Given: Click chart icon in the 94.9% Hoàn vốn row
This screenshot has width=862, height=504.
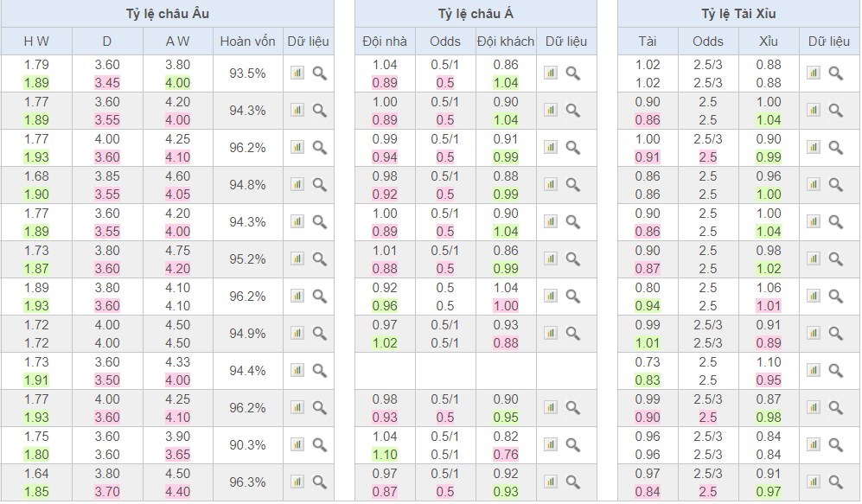Looking at the screenshot, I should click(297, 334).
